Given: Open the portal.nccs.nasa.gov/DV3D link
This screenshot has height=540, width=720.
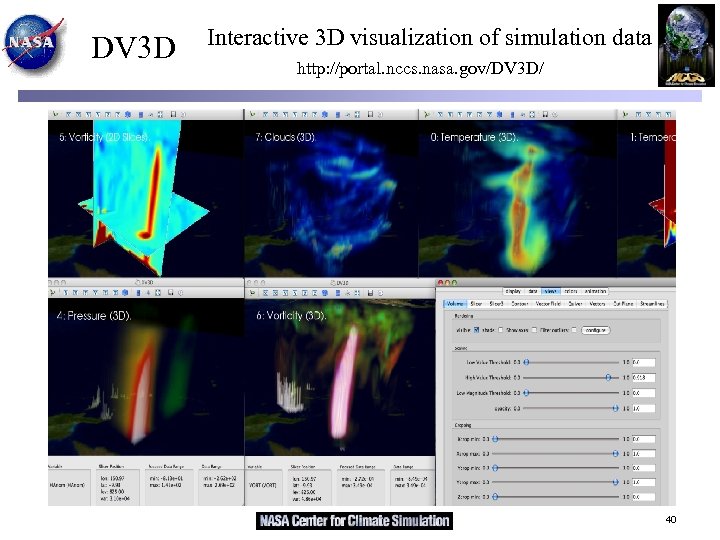Looking at the screenshot, I should tap(420, 68).
